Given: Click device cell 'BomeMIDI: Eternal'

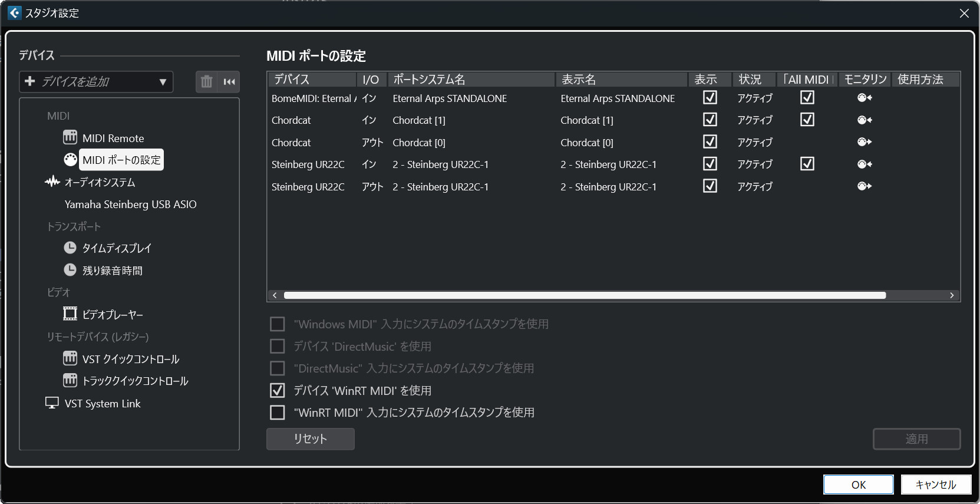Looking at the screenshot, I should pos(314,98).
